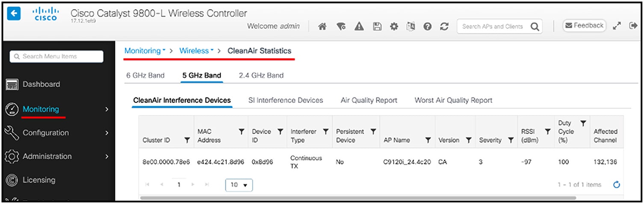Expand Administration sidebar submenu chevron

pyautogui.click(x=107, y=156)
